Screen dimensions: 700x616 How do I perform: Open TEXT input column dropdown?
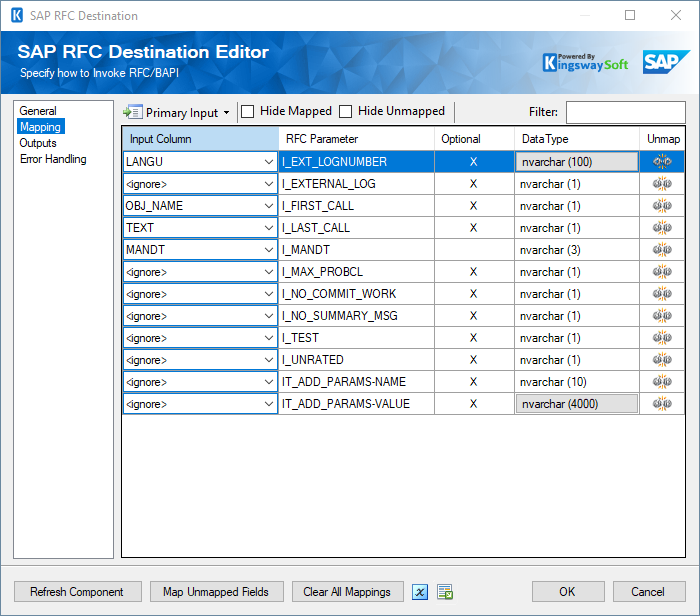[x=269, y=228]
